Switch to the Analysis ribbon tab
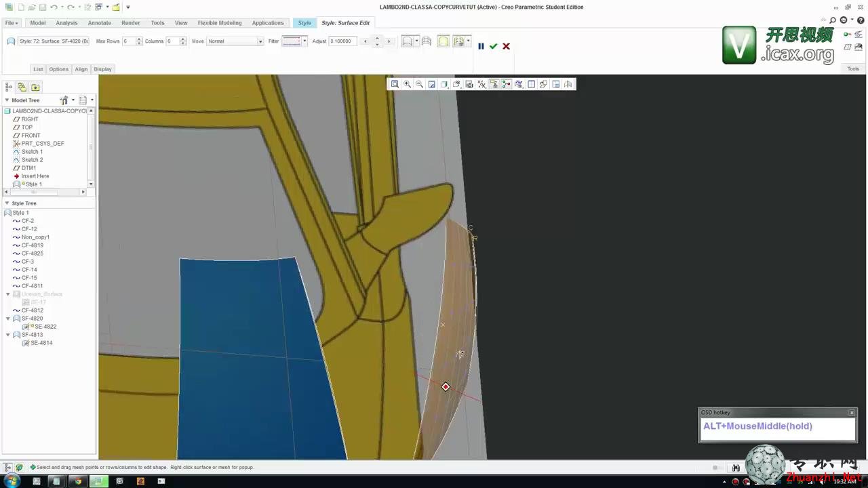Image resolution: width=868 pixels, height=488 pixels. pos(66,22)
